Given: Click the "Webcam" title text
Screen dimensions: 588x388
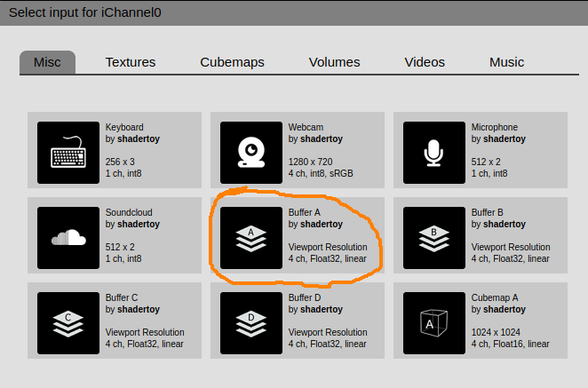Looking at the screenshot, I should (306, 127).
